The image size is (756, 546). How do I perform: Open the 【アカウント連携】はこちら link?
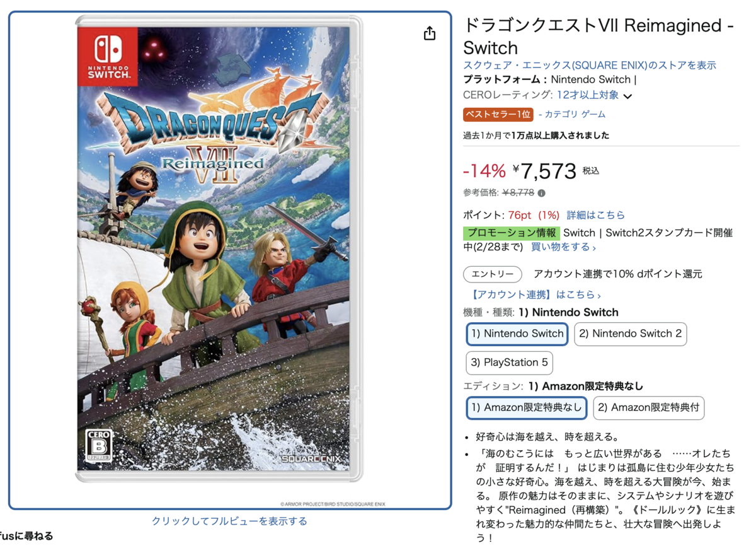pyautogui.click(x=536, y=294)
